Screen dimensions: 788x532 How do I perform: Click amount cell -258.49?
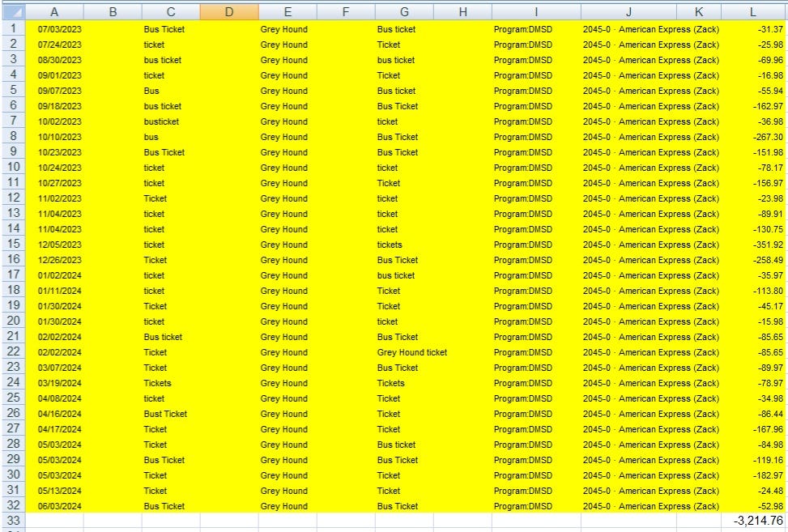753,260
